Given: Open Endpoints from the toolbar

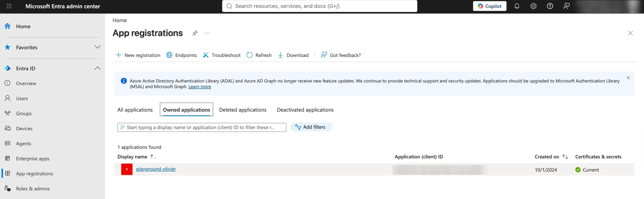Looking at the screenshot, I should tap(181, 55).
